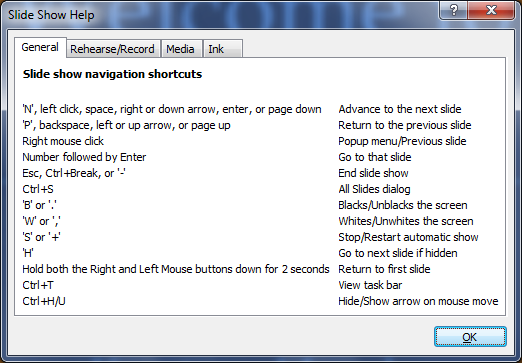The height and width of the screenshot is (363, 522).
Task: Click the Slide Show Help title bar text
Action: [51, 15]
